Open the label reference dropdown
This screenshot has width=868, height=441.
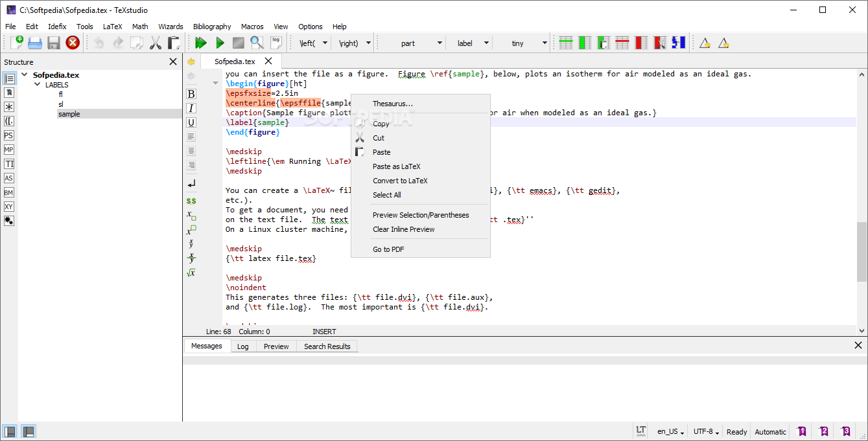(486, 43)
